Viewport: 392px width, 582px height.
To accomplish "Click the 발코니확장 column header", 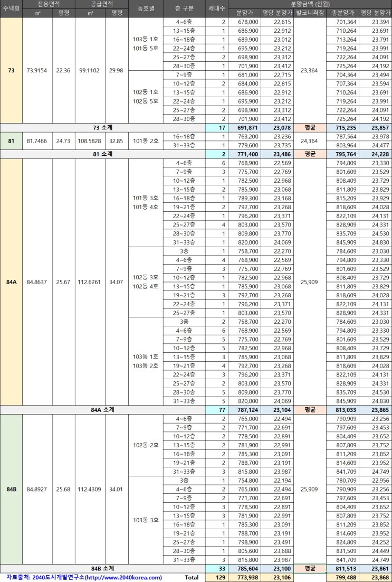I will pos(310,13).
